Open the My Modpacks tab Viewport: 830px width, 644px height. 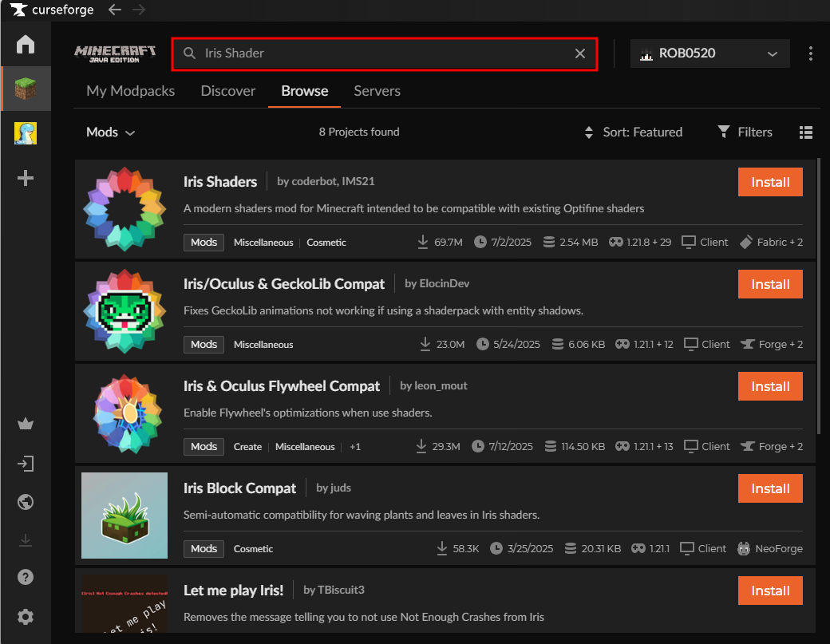click(x=130, y=91)
